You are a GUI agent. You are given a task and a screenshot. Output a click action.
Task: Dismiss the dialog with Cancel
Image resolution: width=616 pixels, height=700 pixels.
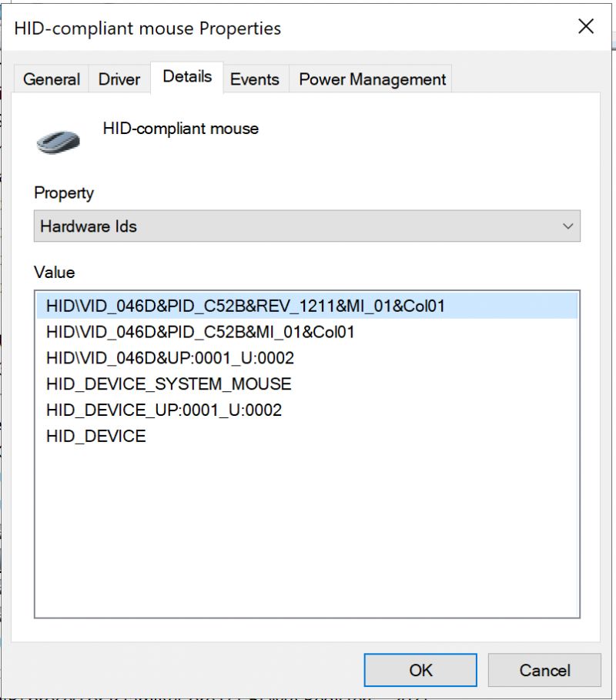544,669
